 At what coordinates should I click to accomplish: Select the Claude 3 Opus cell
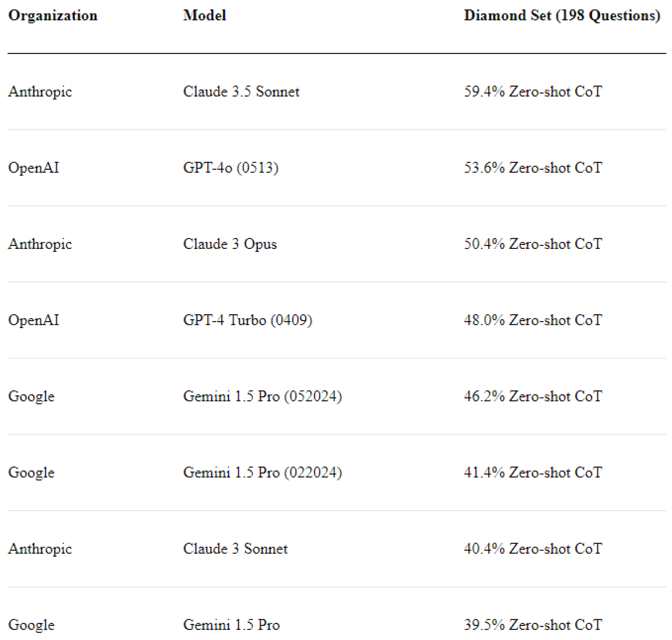[230, 244]
